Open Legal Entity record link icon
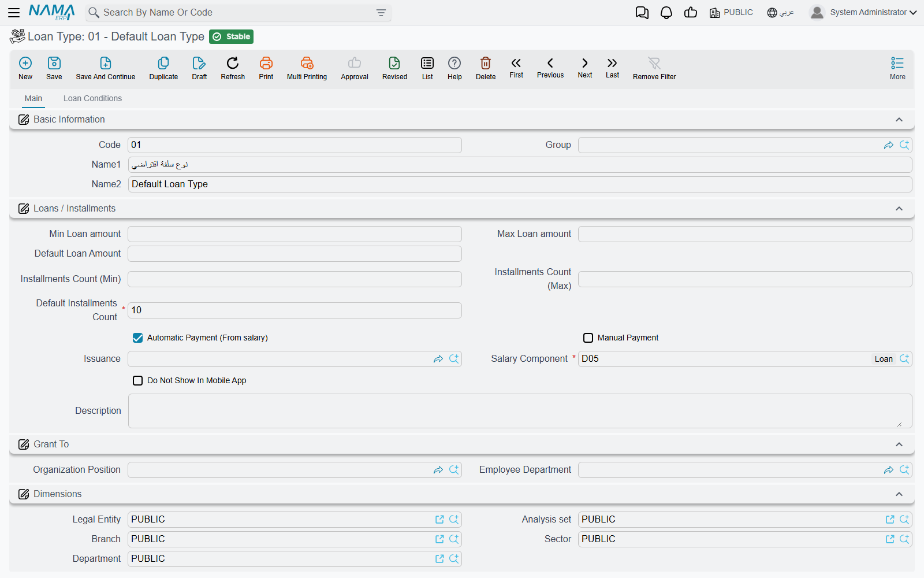Image resolution: width=924 pixels, height=578 pixels. pos(439,520)
